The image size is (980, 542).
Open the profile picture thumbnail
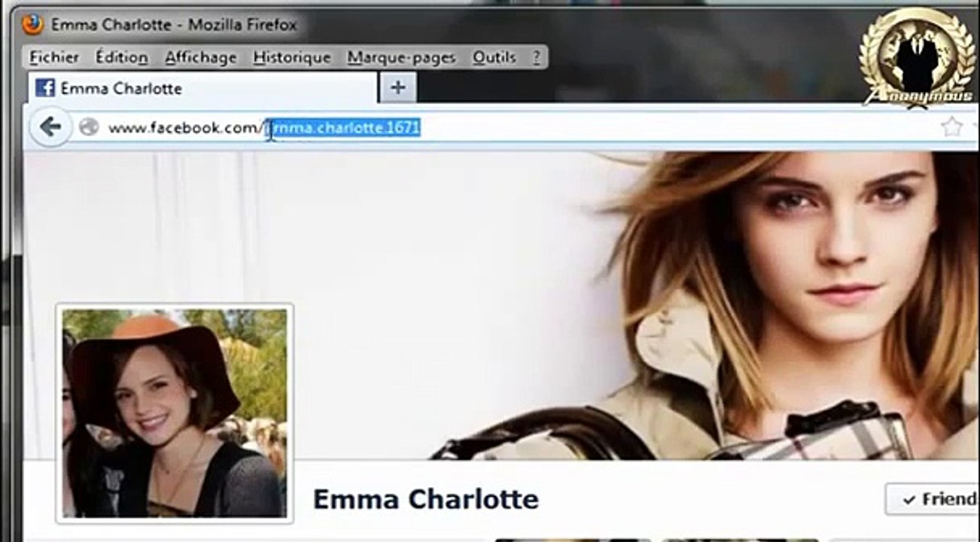pyautogui.click(x=175, y=413)
